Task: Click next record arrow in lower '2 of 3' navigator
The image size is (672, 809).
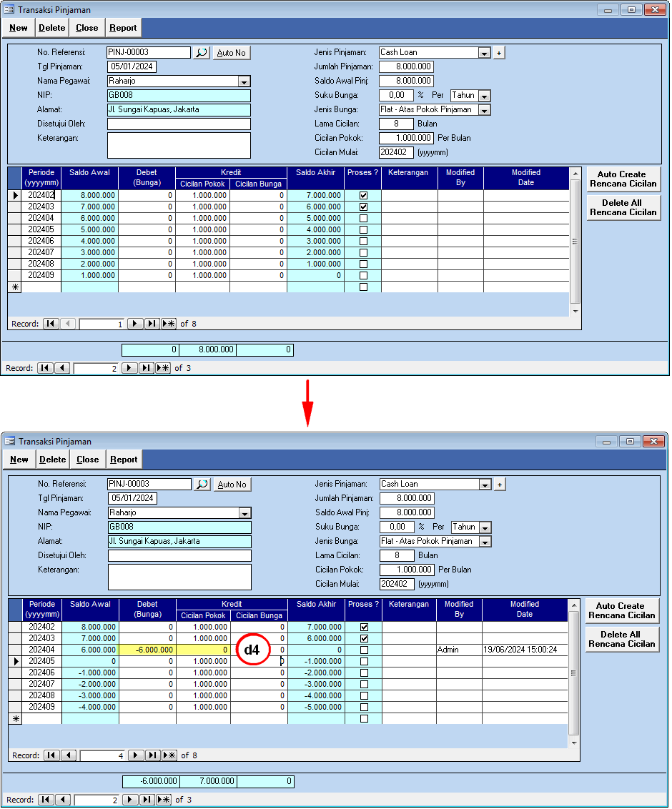Action: pos(130,800)
